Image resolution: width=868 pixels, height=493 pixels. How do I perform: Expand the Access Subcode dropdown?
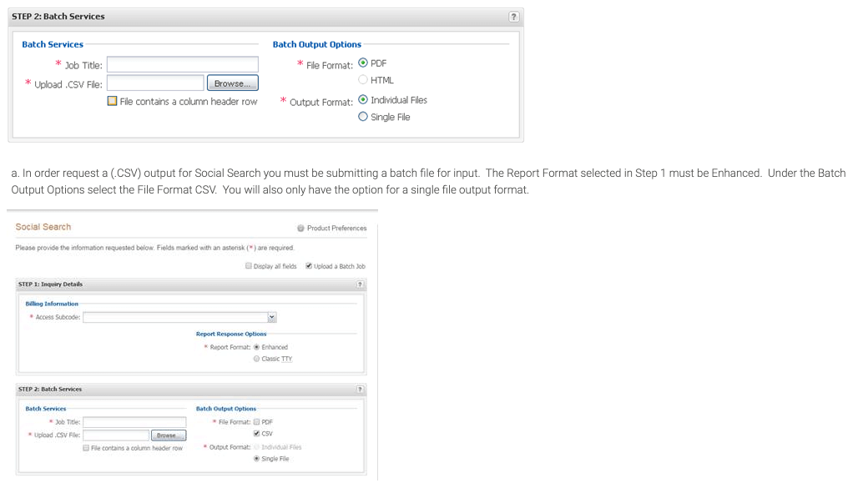coord(271,317)
